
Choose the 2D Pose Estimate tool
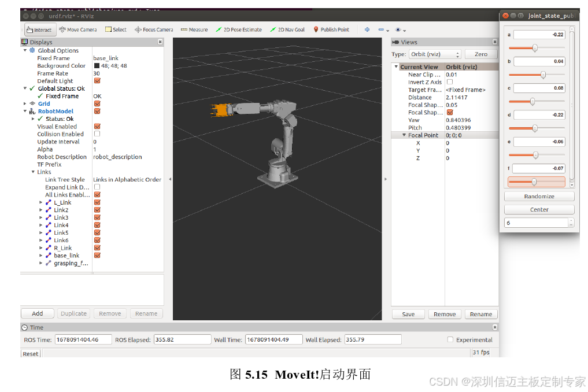tap(238, 29)
